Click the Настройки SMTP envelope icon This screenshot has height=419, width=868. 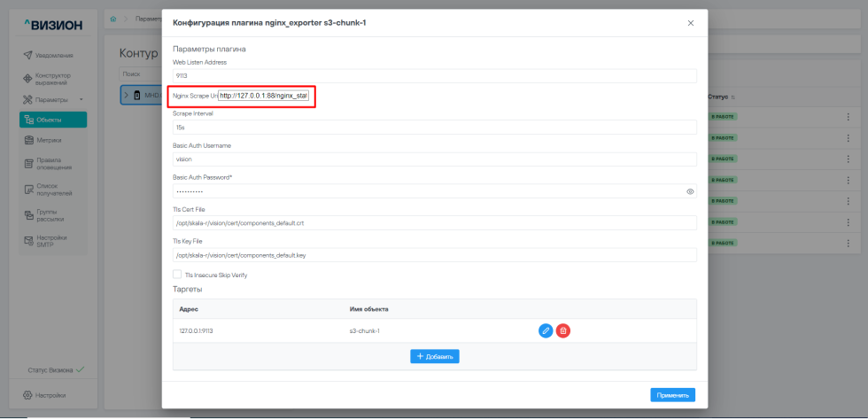point(29,241)
